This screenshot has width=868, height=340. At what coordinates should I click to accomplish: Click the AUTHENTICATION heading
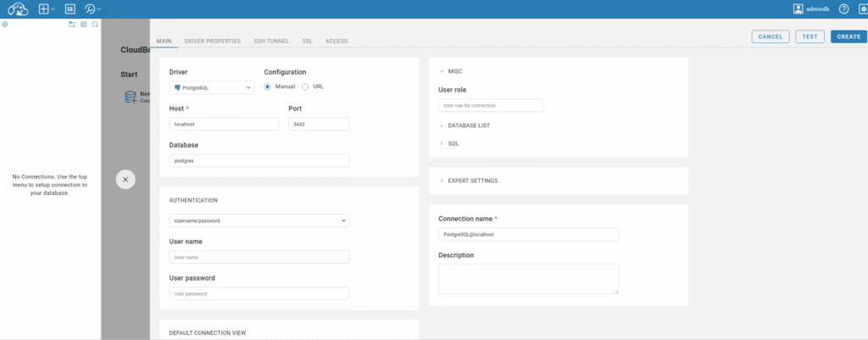(x=193, y=200)
